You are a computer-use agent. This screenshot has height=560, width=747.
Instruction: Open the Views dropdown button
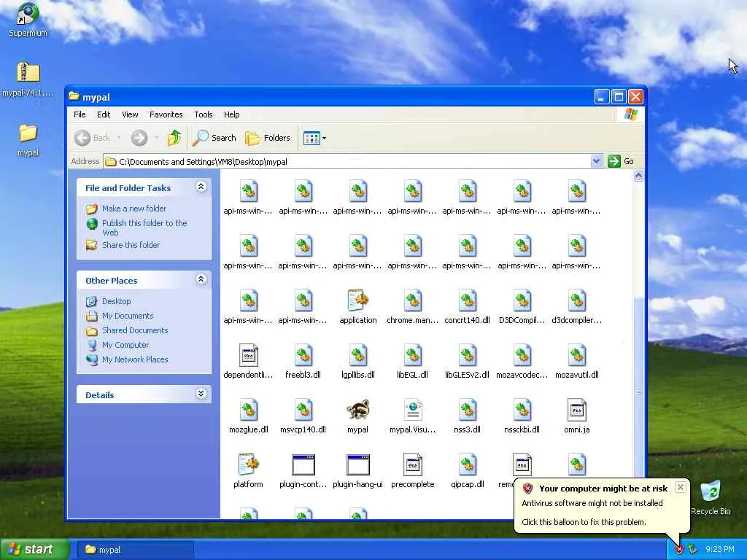click(314, 138)
